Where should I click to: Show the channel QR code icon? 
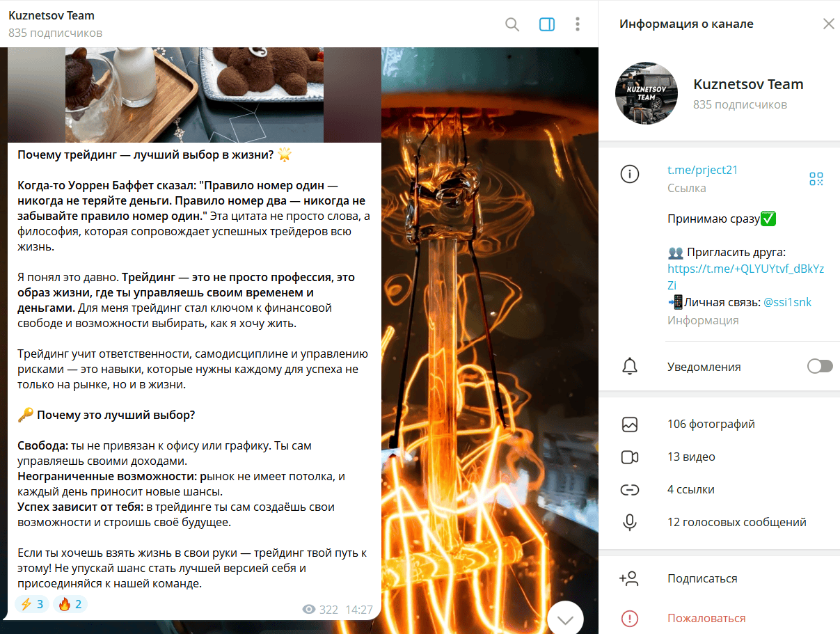pos(816,179)
